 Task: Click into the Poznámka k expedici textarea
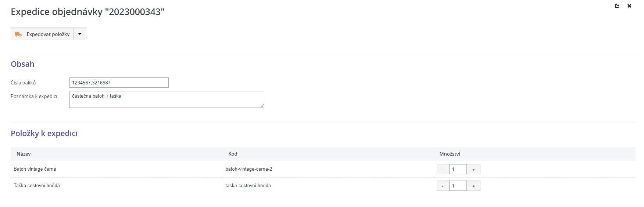(x=167, y=99)
